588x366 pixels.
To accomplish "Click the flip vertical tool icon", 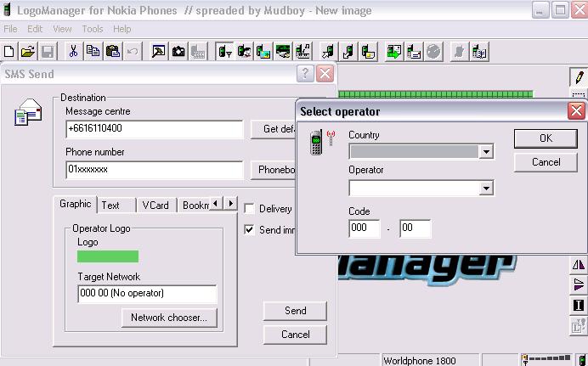I will (579, 284).
